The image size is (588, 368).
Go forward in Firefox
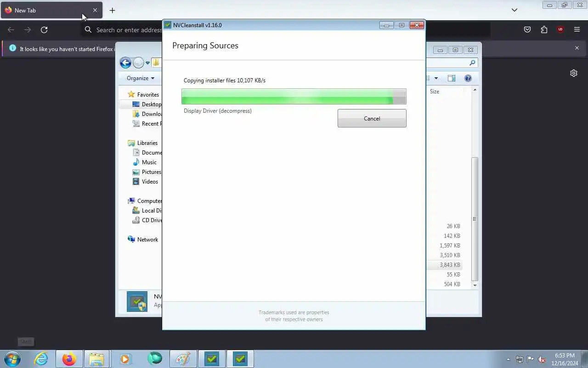click(x=28, y=30)
